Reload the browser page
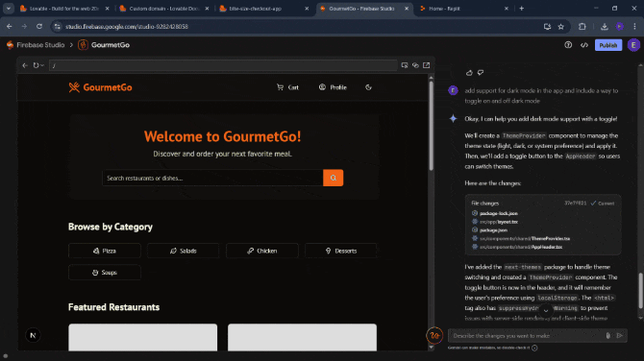 point(39,26)
